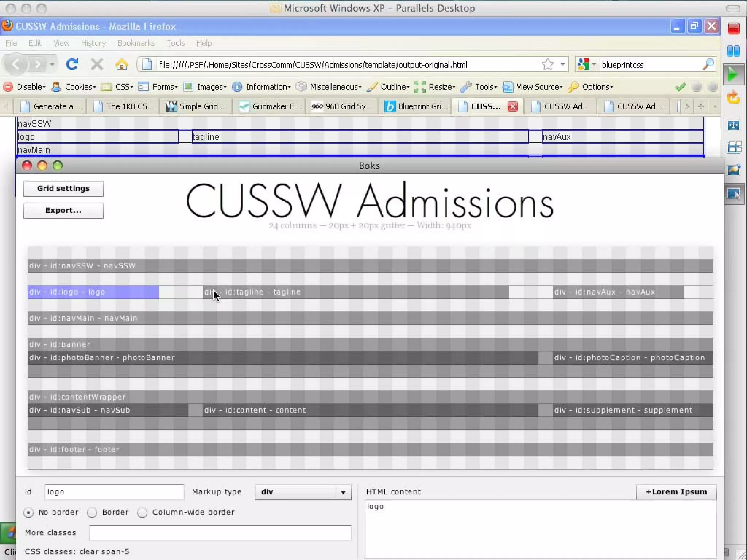
Task: Open the Bookmarks menu
Action: click(136, 43)
